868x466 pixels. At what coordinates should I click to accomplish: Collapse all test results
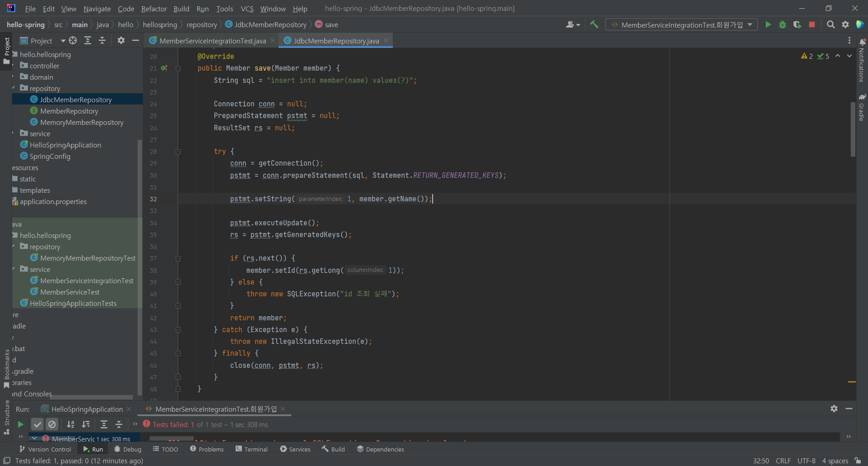click(x=119, y=424)
